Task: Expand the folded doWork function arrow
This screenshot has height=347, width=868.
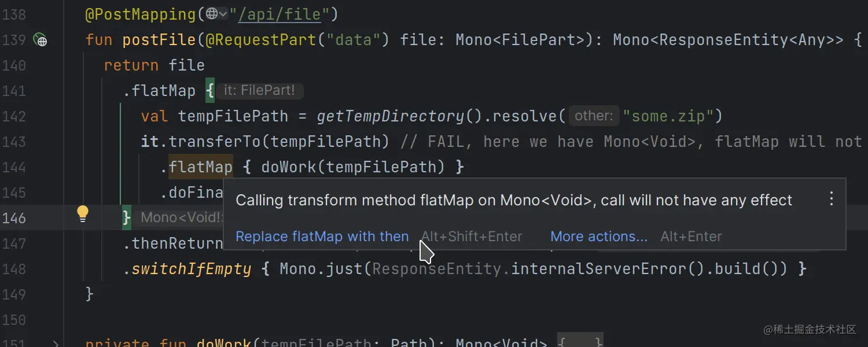Action: tap(56, 343)
